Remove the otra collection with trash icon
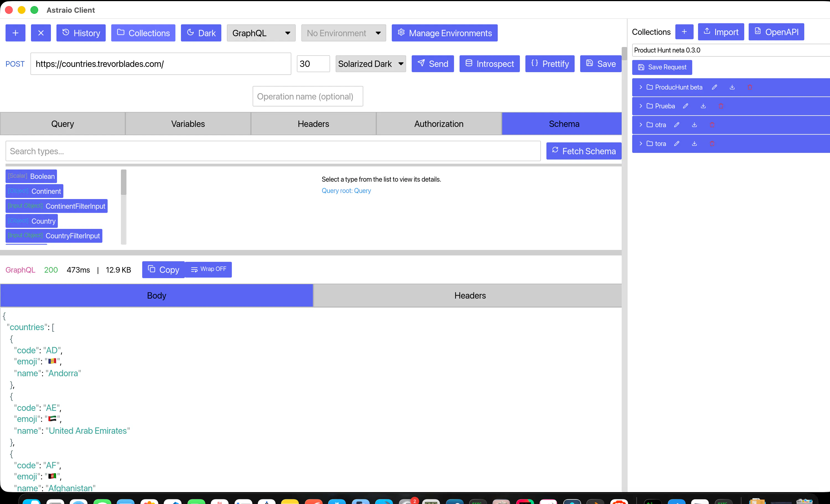 (x=712, y=125)
